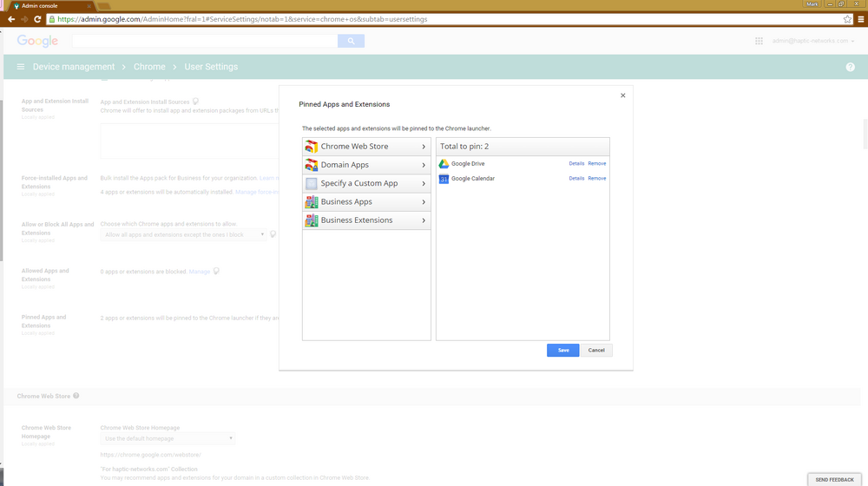Open the Business Apps category
Screen dimensions: 868x486
[366, 202]
